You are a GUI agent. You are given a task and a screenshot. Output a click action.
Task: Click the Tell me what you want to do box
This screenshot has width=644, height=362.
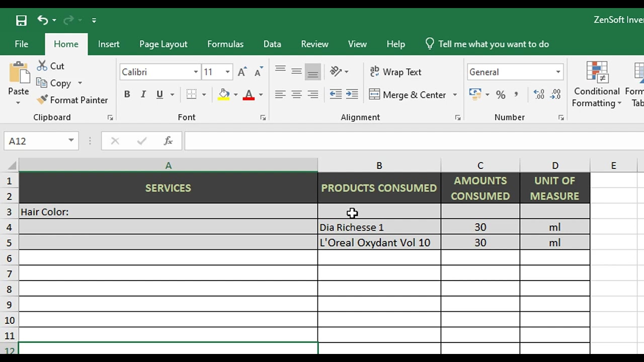pos(487,44)
